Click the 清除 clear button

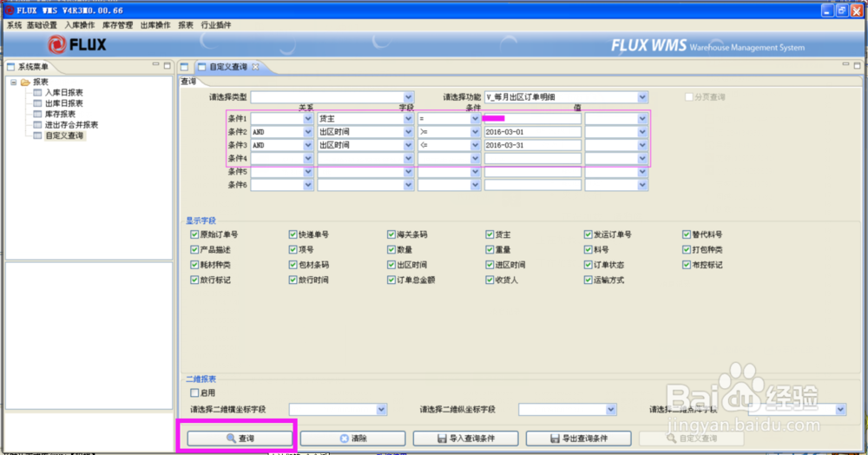coord(352,438)
